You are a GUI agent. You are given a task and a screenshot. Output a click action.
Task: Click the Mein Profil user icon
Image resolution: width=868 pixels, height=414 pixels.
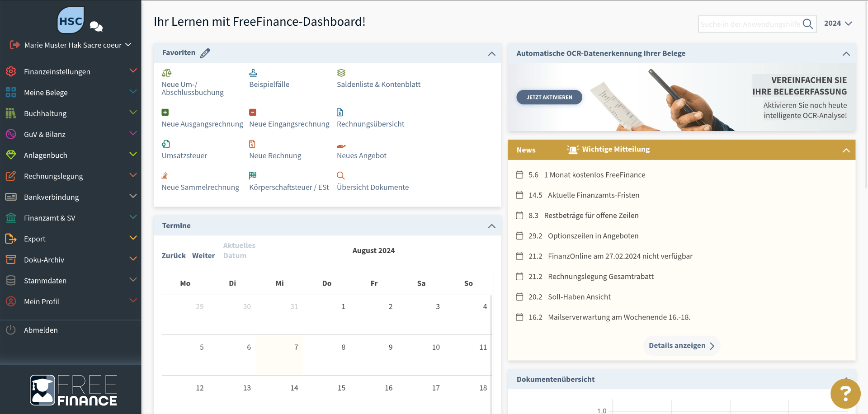pos(11,301)
